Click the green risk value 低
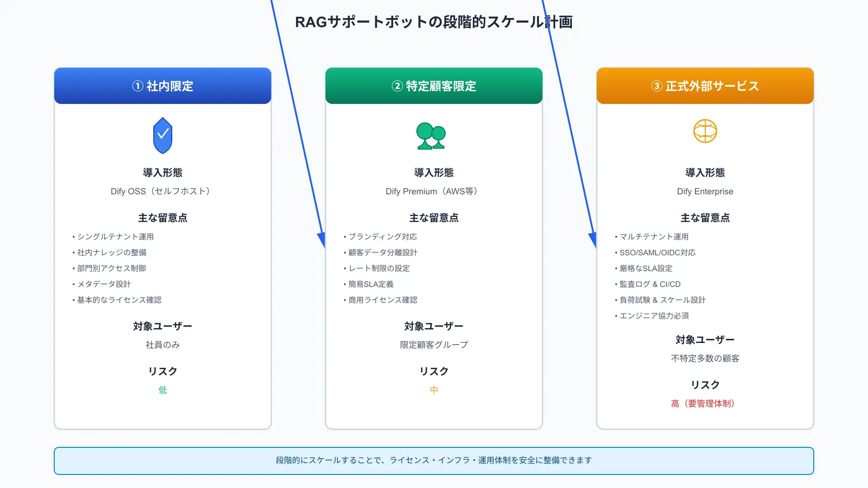868x488 pixels. click(163, 390)
